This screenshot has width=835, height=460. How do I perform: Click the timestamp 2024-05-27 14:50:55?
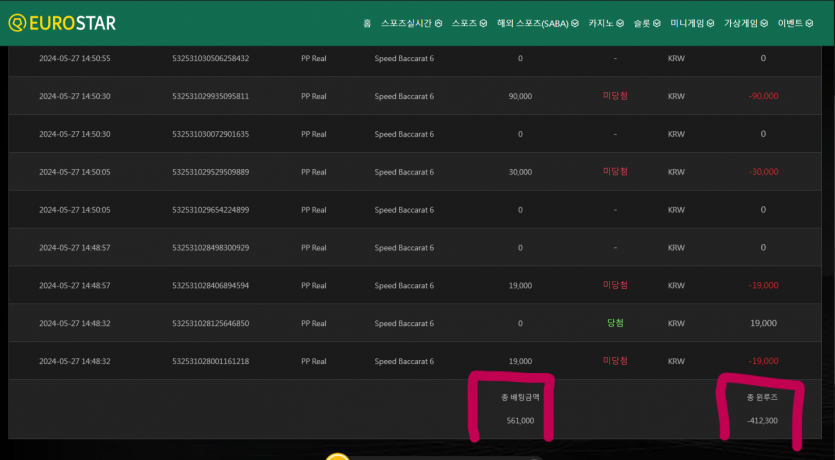click(x=75, y=59)
